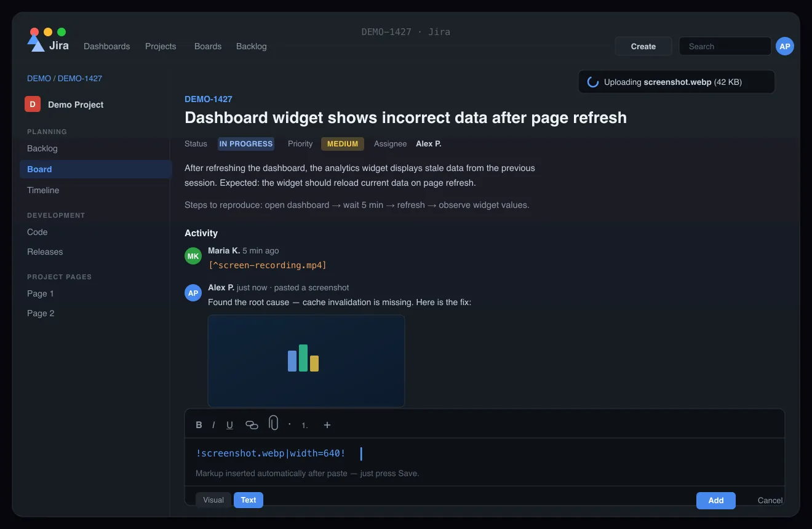The width and height of the screenshot is (812, 529).
Task: Open Code in the sidebar
Action: point(37,232)
